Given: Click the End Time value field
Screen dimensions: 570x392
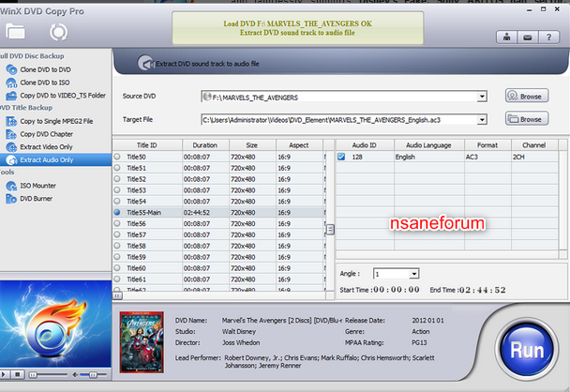Looking at the screenshot, I should tap(483, 290).
